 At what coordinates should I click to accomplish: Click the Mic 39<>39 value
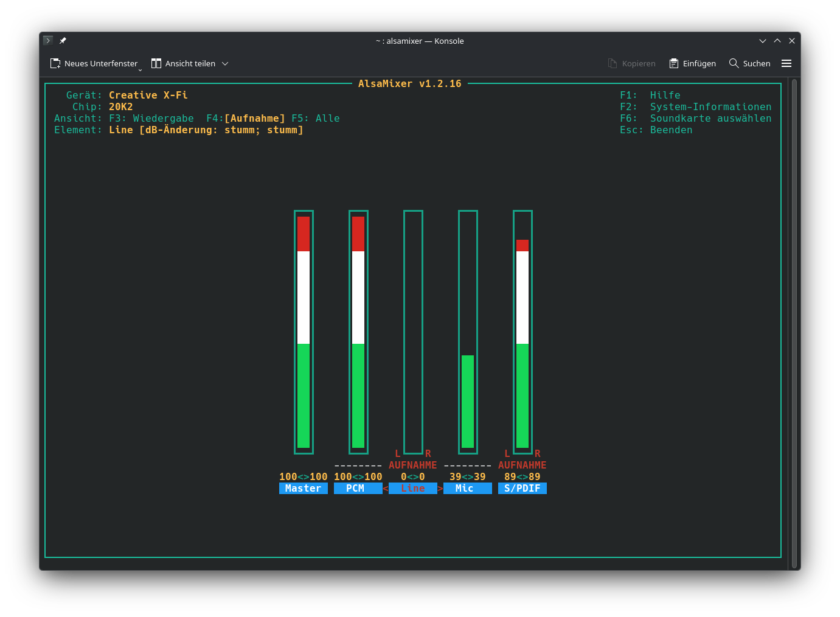tap(468, 477)
